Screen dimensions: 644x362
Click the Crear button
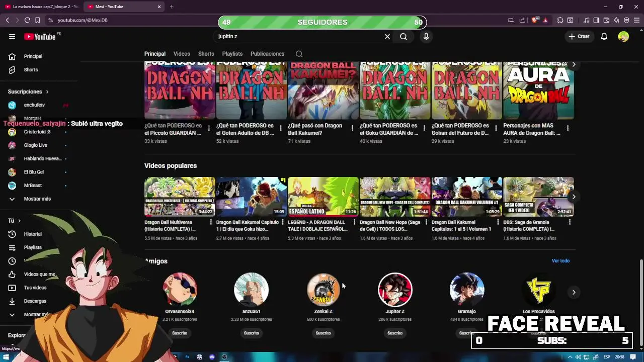click(579, 36)
